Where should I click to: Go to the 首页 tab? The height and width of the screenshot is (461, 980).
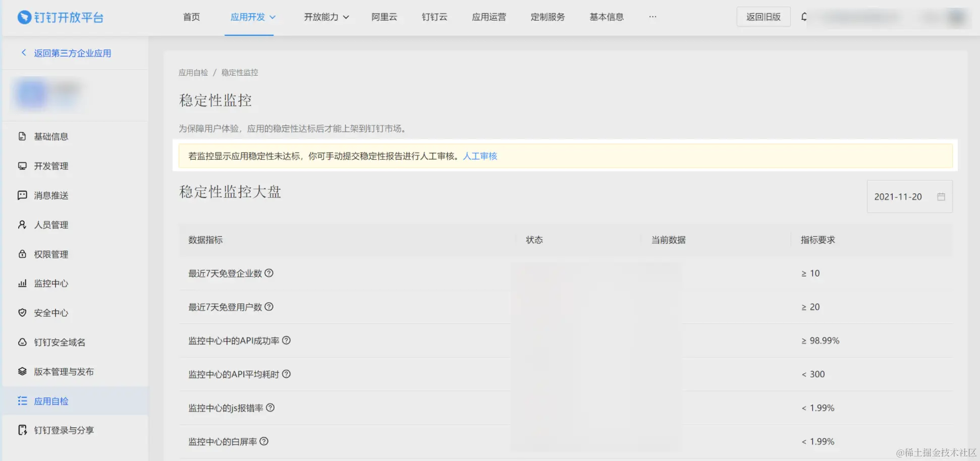[191, 17]
